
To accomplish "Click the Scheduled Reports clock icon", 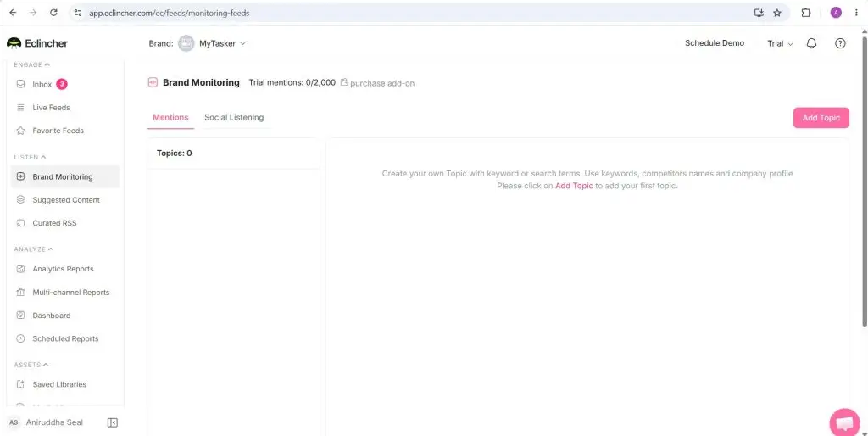I will click(x=20, y=338).
